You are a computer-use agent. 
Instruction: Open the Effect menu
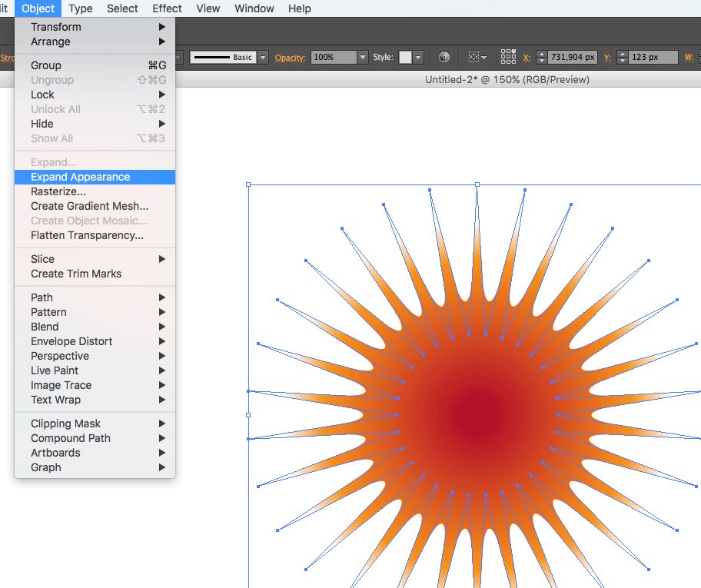pyautogui.click(x=167, y=8)
